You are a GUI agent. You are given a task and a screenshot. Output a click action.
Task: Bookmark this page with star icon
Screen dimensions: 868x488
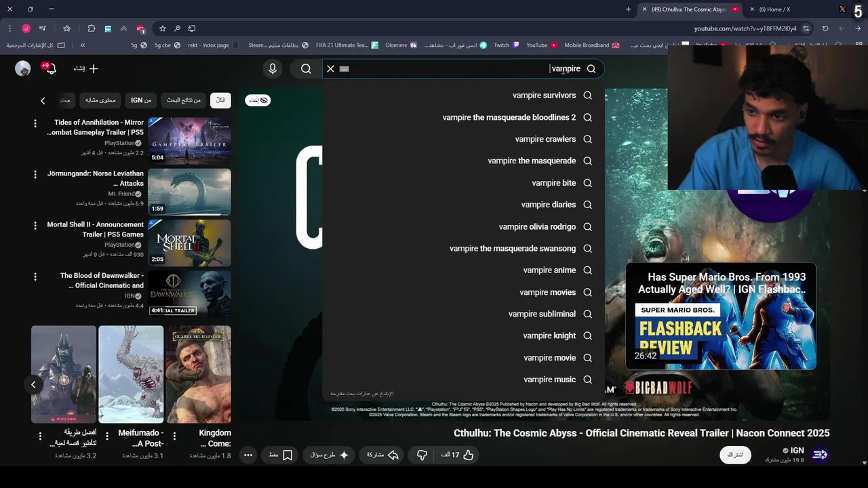point(163,28)
